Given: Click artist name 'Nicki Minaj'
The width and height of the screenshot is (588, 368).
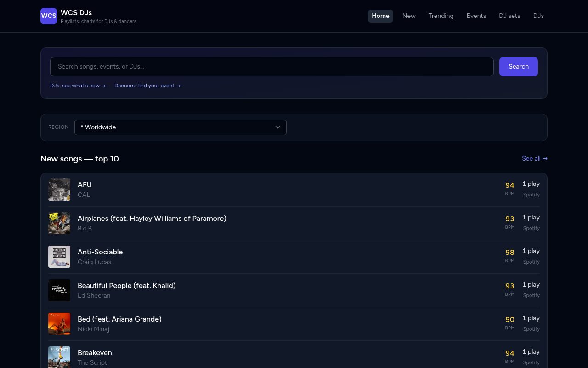Looking at the screenshot, I should [93, 329].
